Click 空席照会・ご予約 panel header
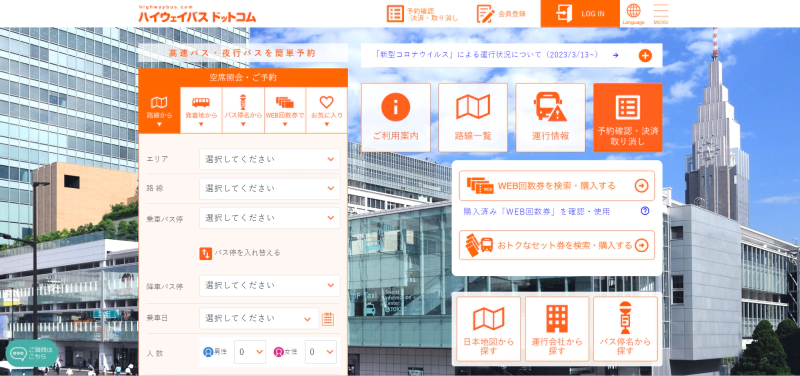The height and width of the screenshot is (376, 800). pyautogui.click(x=243, y=78)
